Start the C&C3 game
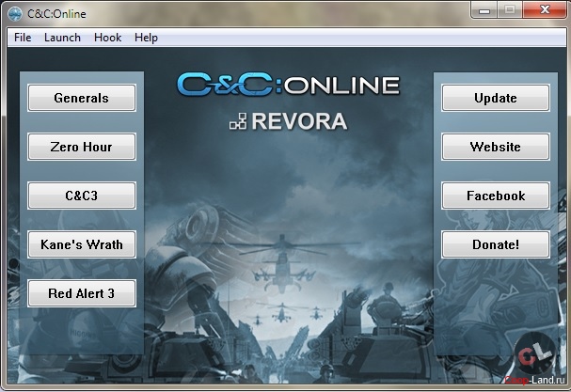The height and width of the screenshot is (392, 571). point(82,196)
